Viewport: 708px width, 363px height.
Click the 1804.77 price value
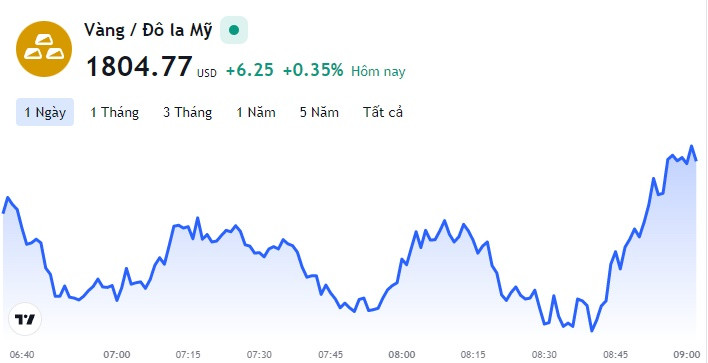pyautogui.click(x=139, y=66)
